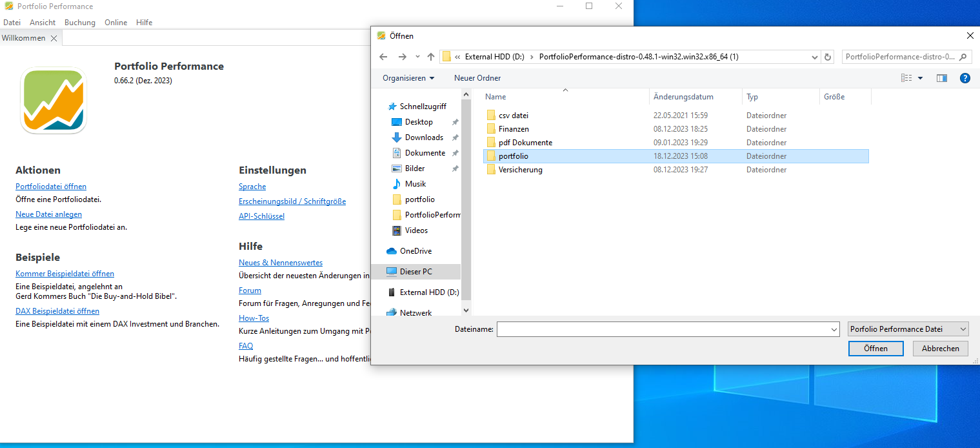Viewport: 980px width, 448px height.
Task: Open the Ansicht menu
Action: coord(43,23)
